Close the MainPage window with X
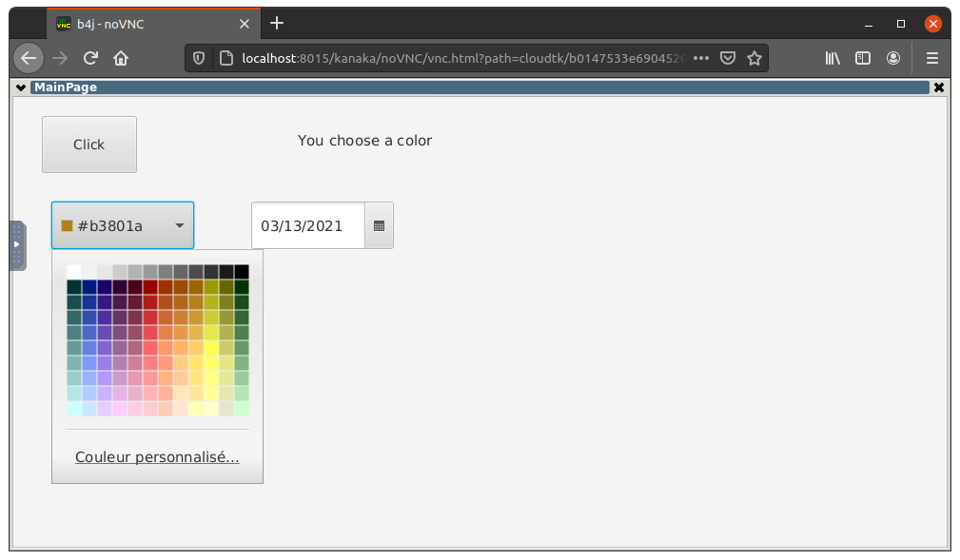 [938, 87]
